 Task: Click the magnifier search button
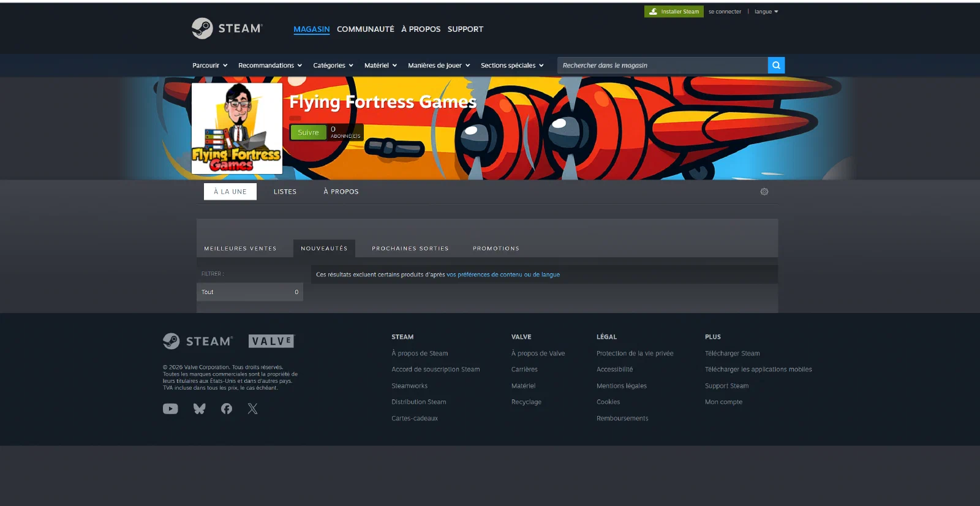click(x=776, y=65)
